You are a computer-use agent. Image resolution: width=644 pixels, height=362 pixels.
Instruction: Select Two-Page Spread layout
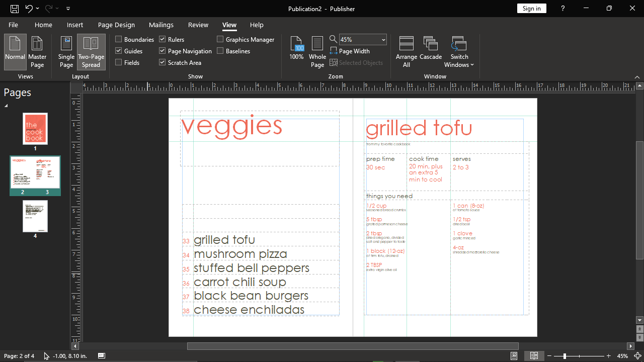[91, 52]
